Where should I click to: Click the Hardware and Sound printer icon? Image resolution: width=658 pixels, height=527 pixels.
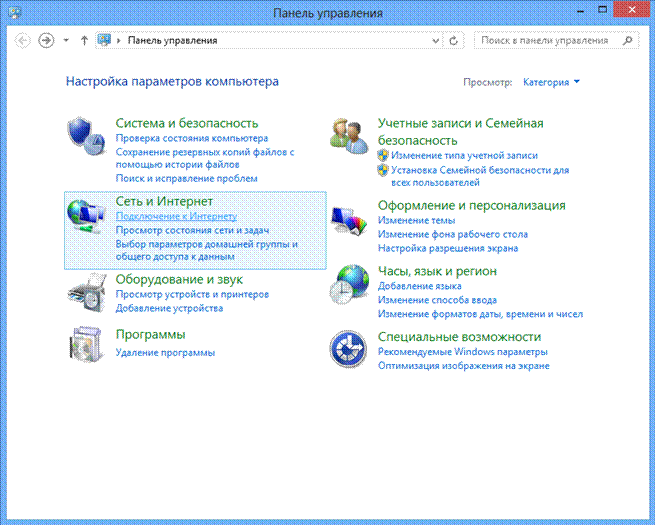87,293
